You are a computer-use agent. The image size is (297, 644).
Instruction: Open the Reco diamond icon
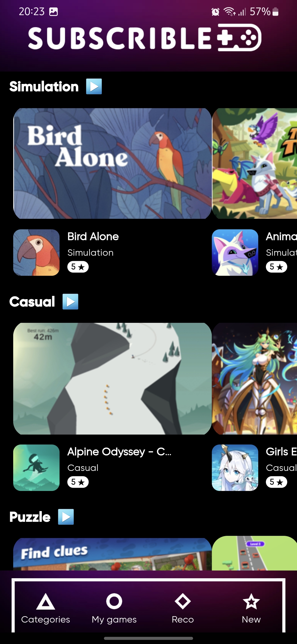(x=183, y=601)
